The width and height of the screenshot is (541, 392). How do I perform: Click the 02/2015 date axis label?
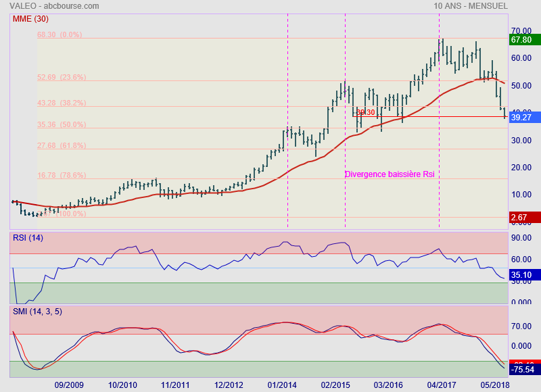pyautogui.click(x=335, y=385)
